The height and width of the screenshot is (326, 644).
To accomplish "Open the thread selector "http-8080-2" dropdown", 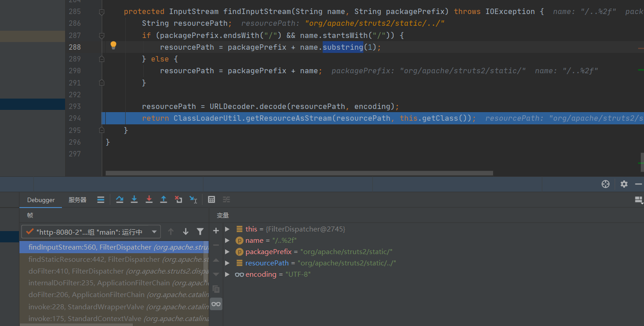I will (91, 232).
